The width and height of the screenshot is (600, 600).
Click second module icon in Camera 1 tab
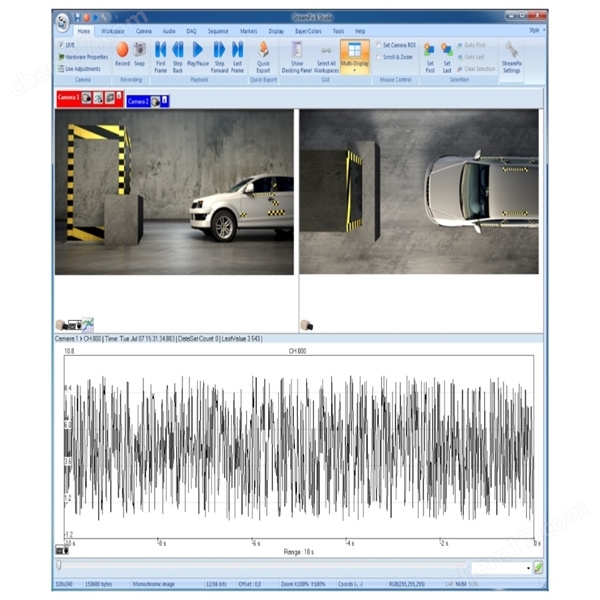[98, 98]
